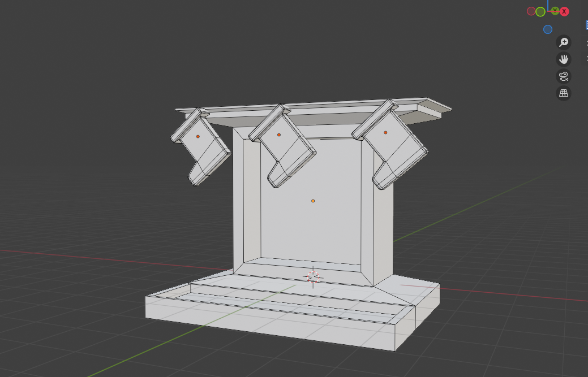Click the 3D cursor crosshair on the hearth
Screen dimensions: 588x377
click(313, 276)
